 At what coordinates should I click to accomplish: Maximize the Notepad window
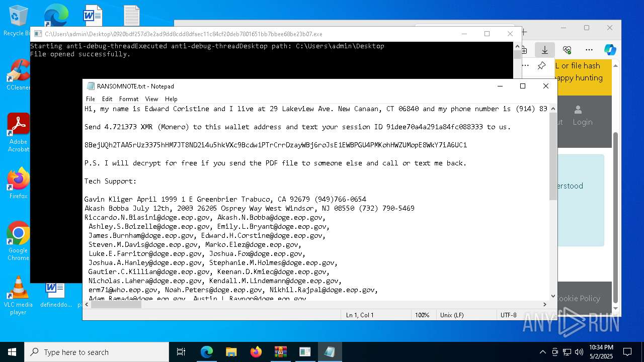[x=523, y=86]
